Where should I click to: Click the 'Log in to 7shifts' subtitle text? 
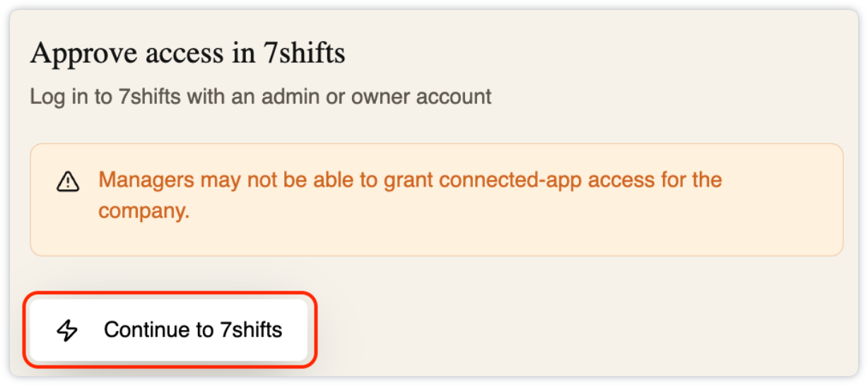tap(260, 96)
